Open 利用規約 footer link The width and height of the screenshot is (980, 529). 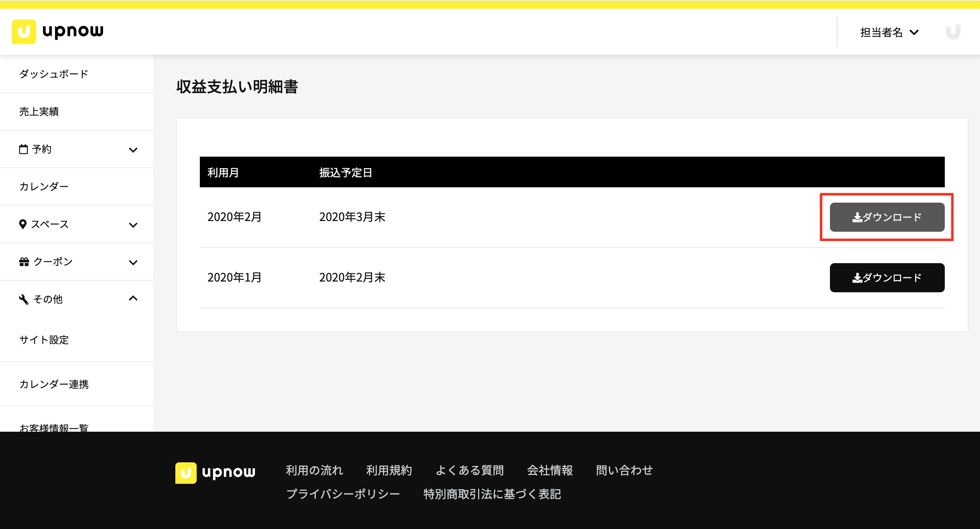(389, 470)
